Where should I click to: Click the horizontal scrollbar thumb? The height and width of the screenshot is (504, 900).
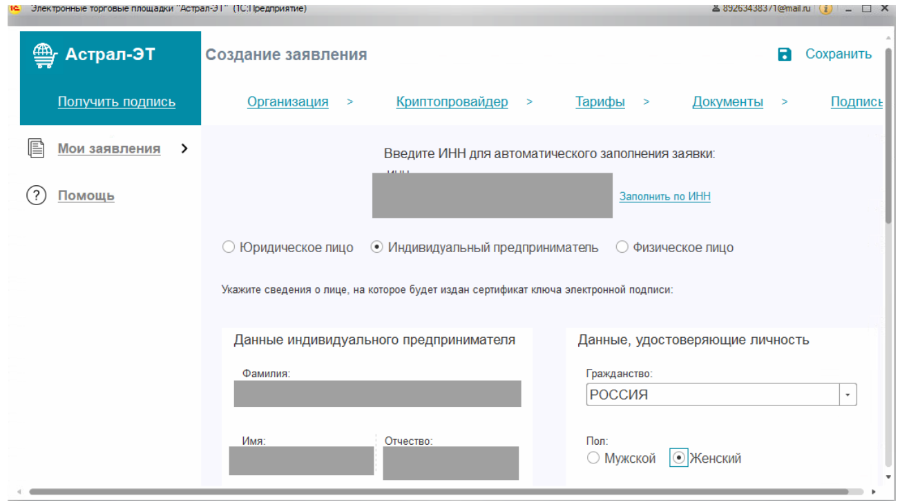click(439, 492)
